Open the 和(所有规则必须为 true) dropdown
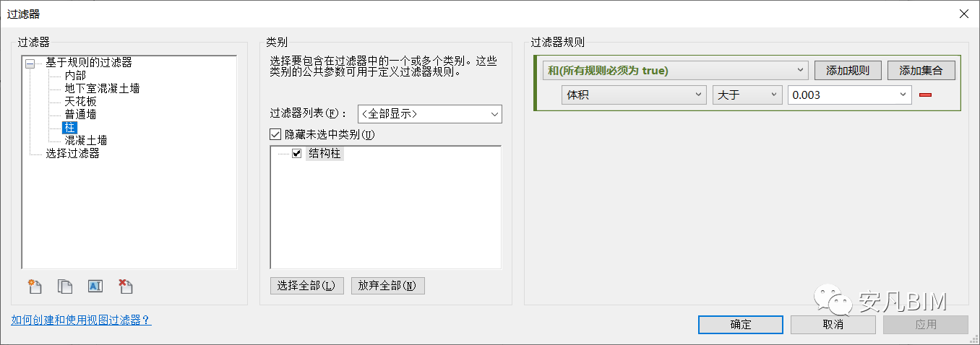This screenshot has width=980, height=345. [x=675, y=71]
